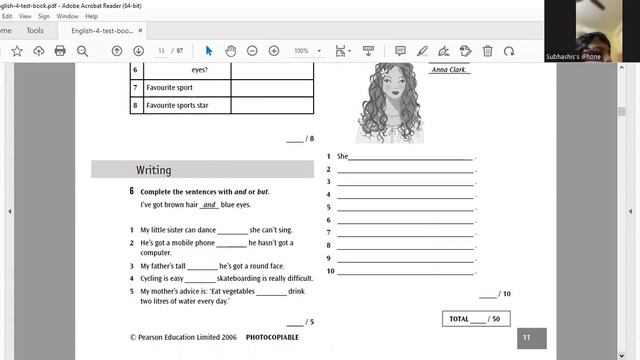Rotate the page view
Viewport: 640px width, 360px height.
coord(509,51)
